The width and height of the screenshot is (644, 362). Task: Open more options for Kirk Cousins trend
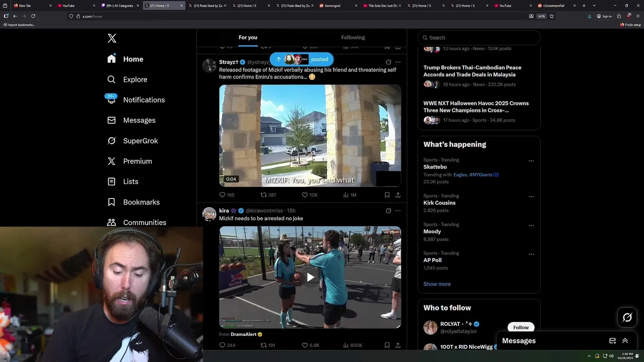coord(531,197)
